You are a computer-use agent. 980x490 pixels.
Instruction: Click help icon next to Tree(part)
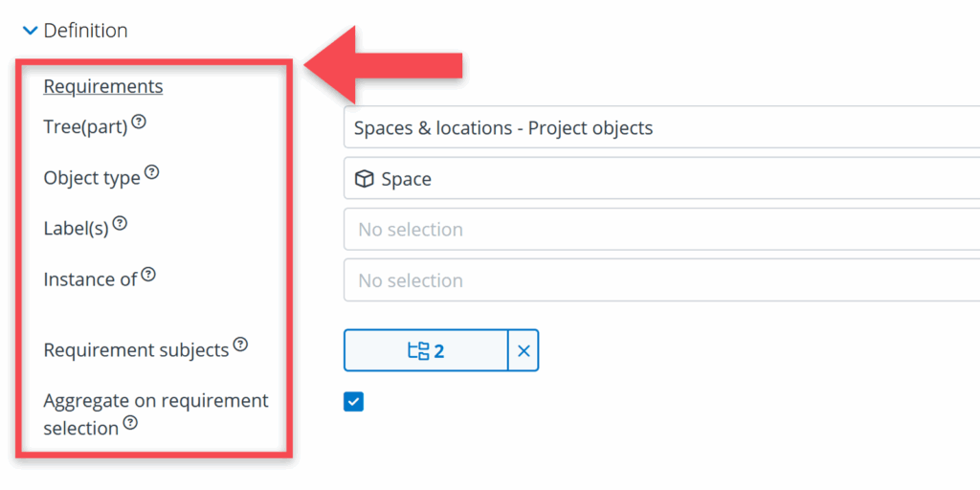coord(139,122)
